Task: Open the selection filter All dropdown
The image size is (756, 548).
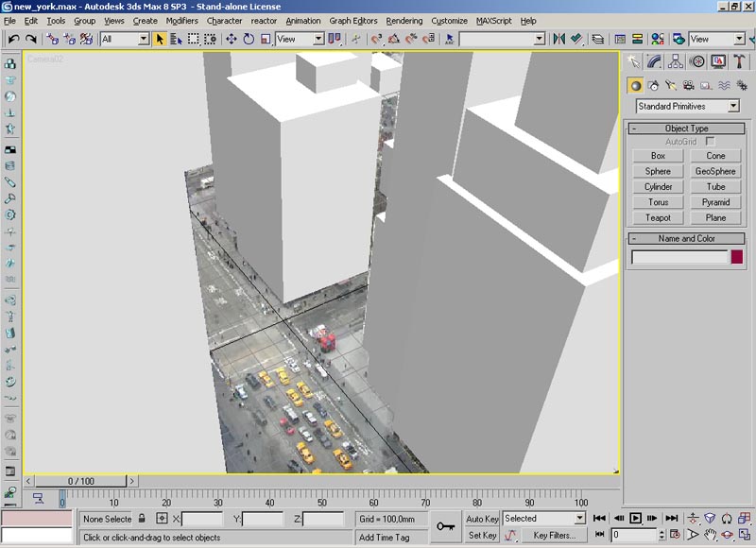Action: click(144, 39)
